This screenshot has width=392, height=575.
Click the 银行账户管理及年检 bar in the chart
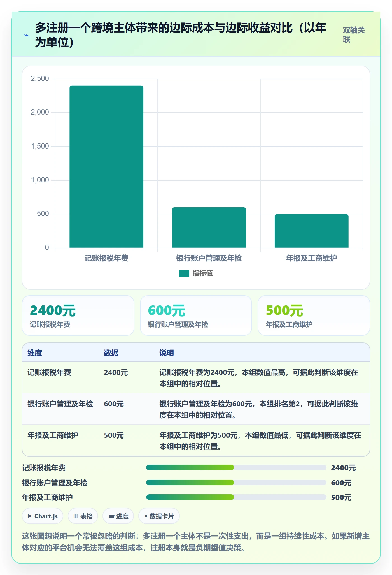coord(209,228)
